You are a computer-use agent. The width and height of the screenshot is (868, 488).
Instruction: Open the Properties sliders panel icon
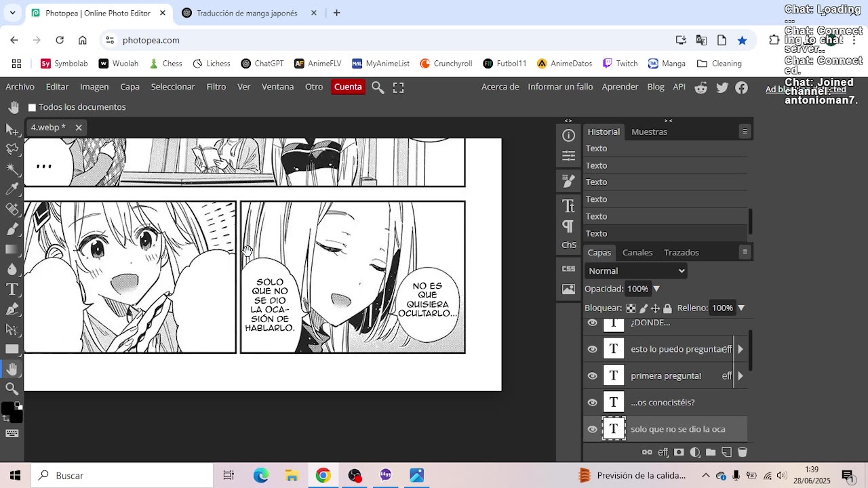coord(569,157)
